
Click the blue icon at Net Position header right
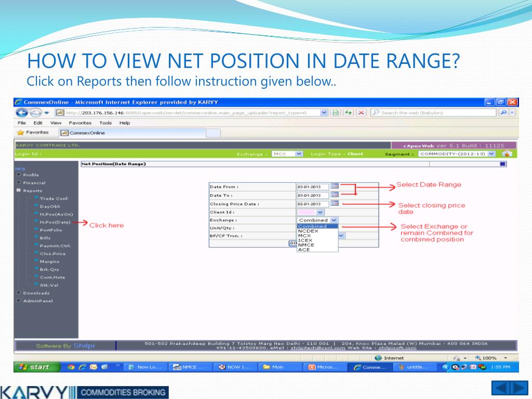502,164
